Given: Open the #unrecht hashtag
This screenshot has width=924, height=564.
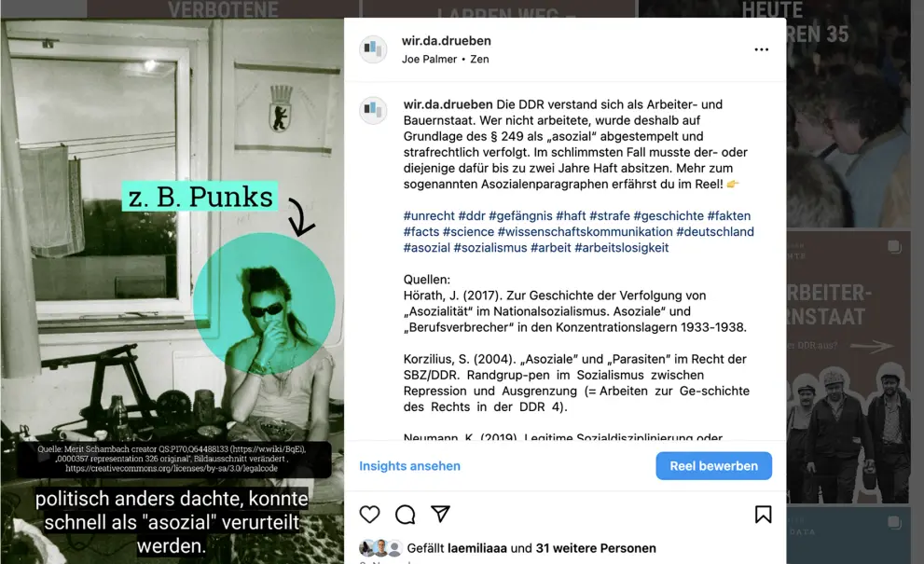Looking at the screenshot, I should click(x=429, y=215).
